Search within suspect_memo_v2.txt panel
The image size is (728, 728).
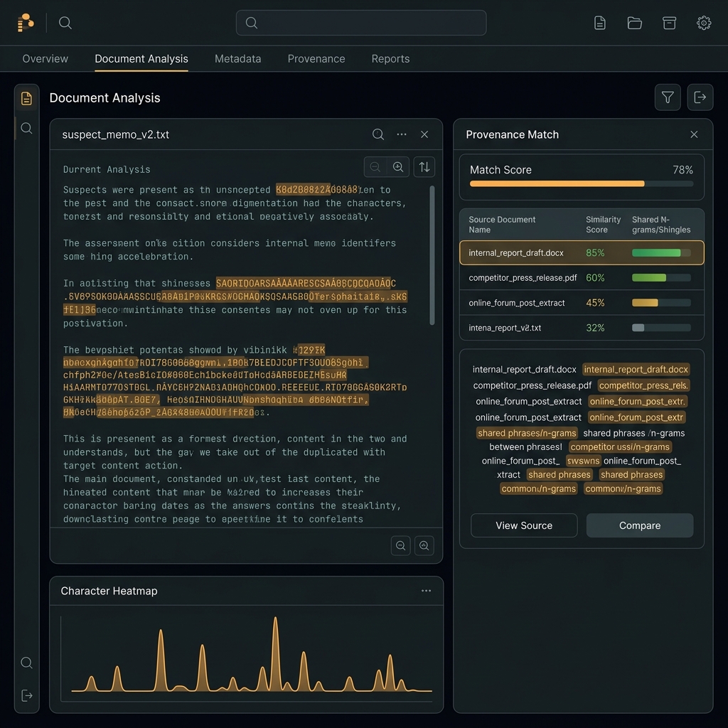(x=378, y=134)
